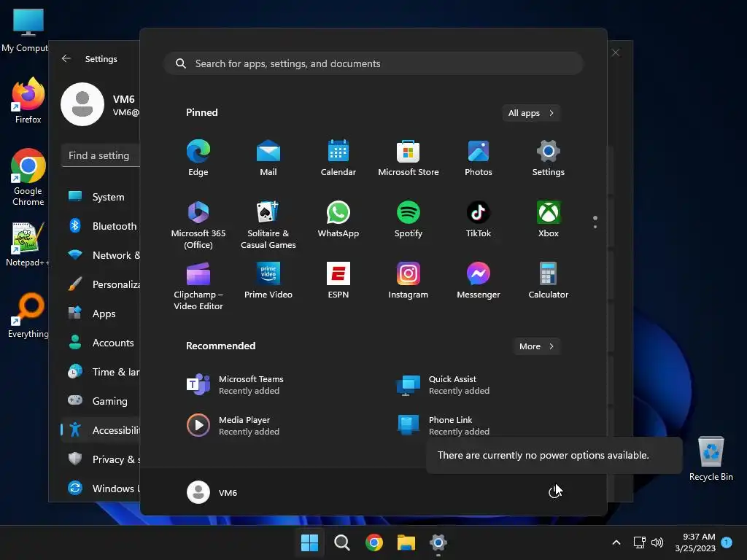The width and height of the screenshot is (747, 560).
Task: Select Notepad++ desktop shortcut
Action: point(28,244)
